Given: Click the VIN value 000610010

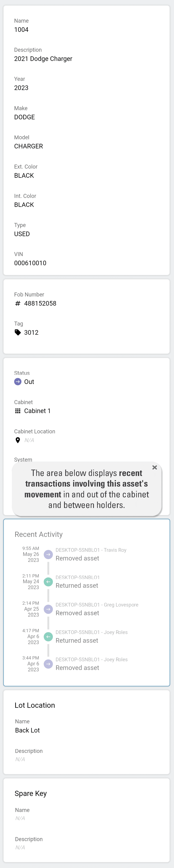Looking at the screenshot, I should [30, 263].
